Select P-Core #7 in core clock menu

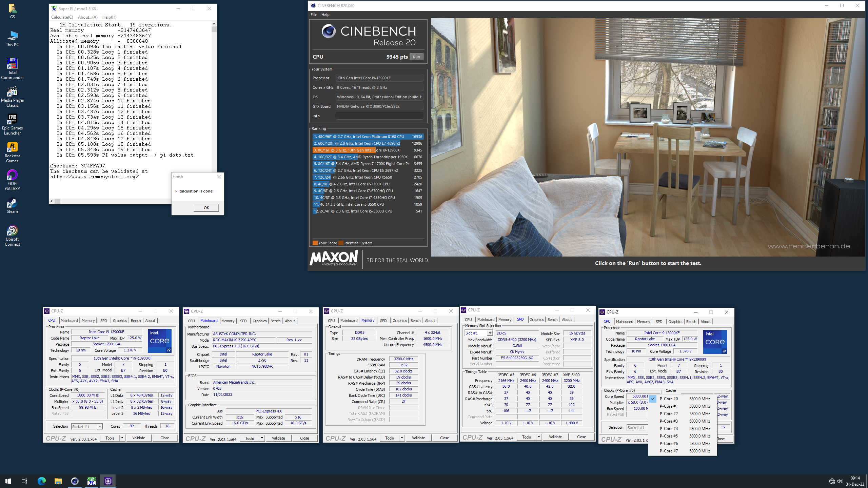pyautogui.click(x=682, y=451)
